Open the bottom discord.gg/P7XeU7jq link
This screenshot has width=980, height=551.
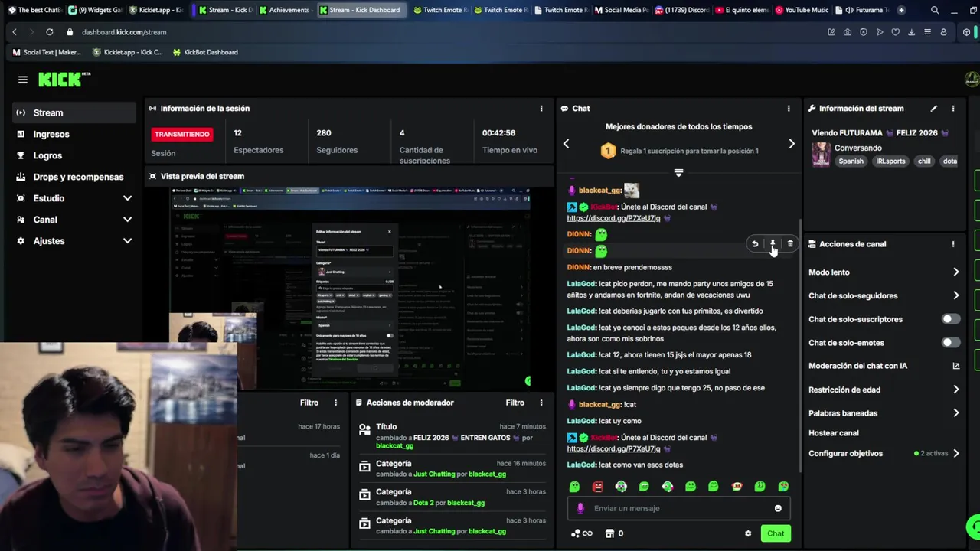click(613, 448)
